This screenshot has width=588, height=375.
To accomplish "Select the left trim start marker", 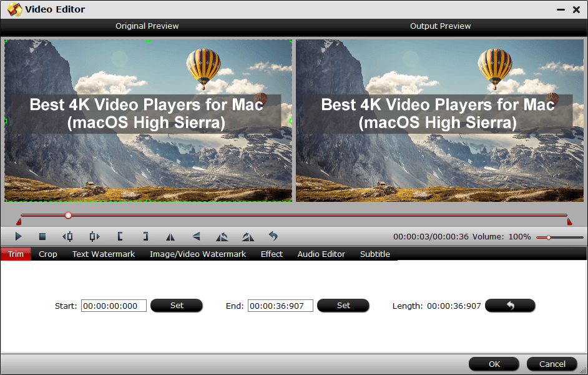I will coord(19,222).
